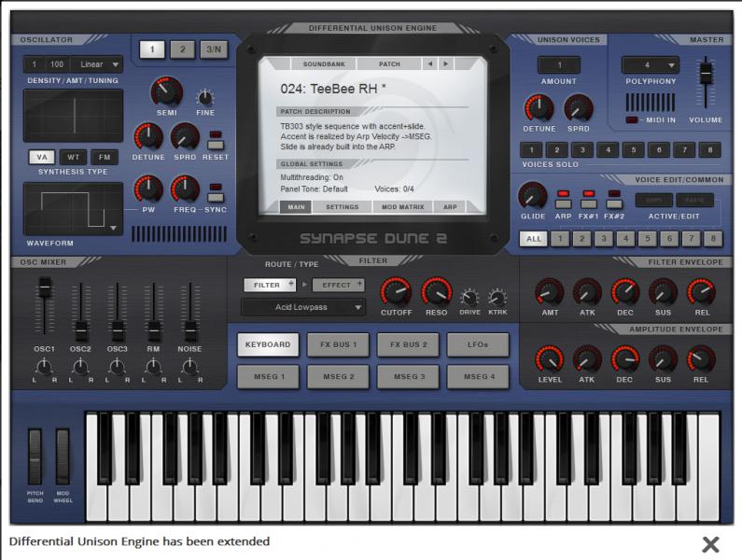Click the amplitude envelope DEC knob
742x560 pixels.
625,359
